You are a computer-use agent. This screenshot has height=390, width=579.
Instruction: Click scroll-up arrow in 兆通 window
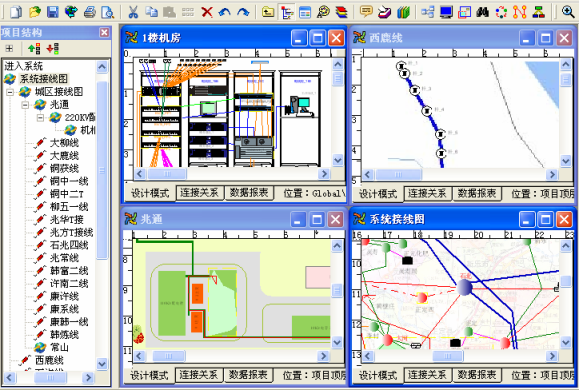[x=337, y=246]
